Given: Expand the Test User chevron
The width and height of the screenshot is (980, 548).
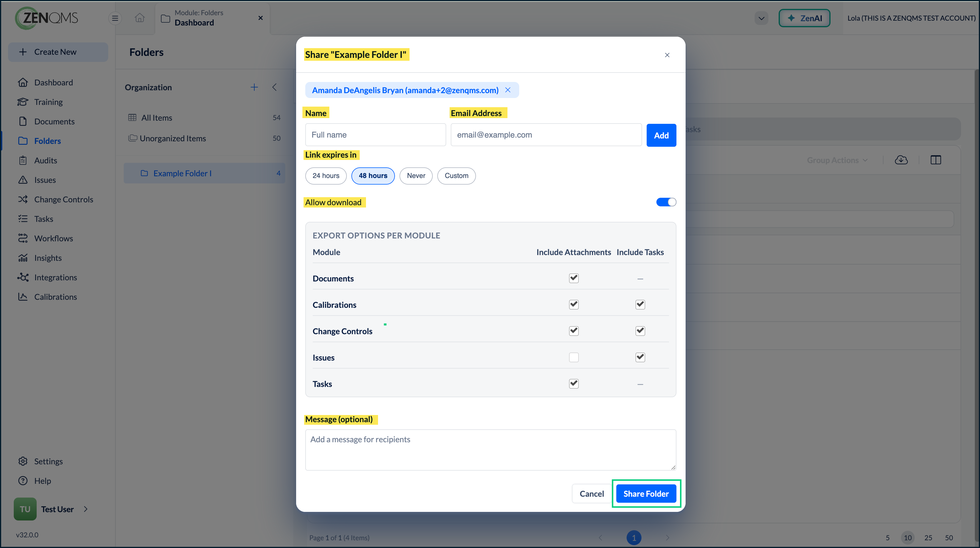Looking at the screenshot, I should coord(86,509).
